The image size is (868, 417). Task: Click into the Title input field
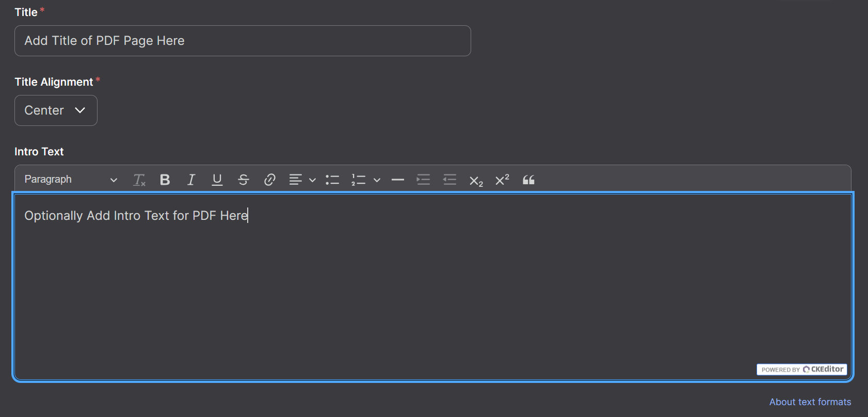coord(243,41)
